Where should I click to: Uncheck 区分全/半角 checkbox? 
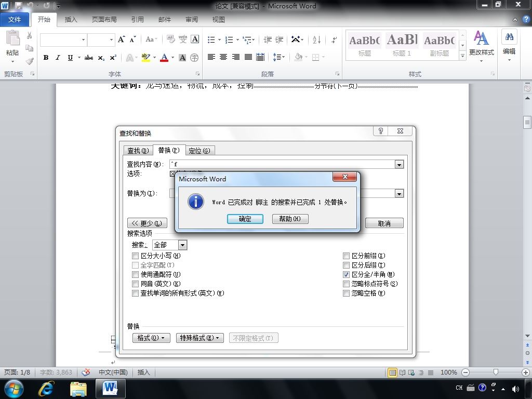pos(346,274)
